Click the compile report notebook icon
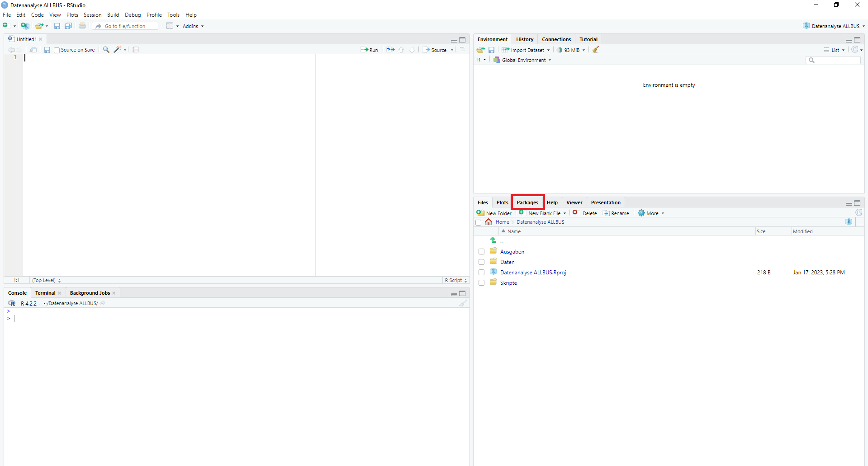Image resolution: width=868 pixels, height=466 pixels. tap(136, 50)
